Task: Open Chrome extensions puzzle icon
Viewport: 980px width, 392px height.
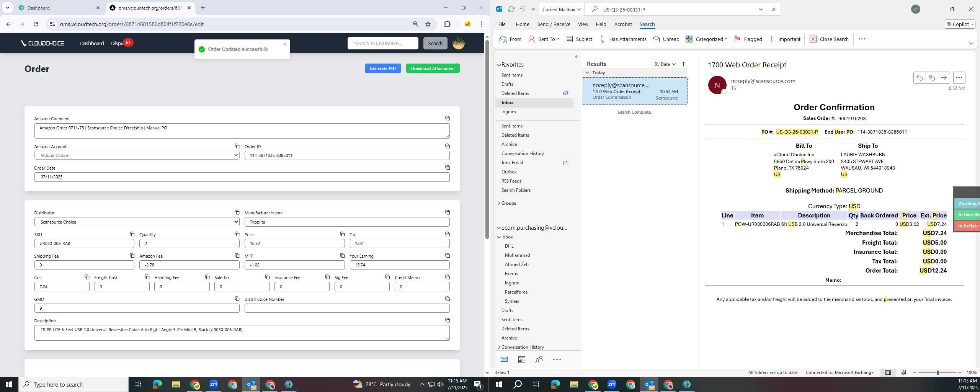Action: coord(447,24)
